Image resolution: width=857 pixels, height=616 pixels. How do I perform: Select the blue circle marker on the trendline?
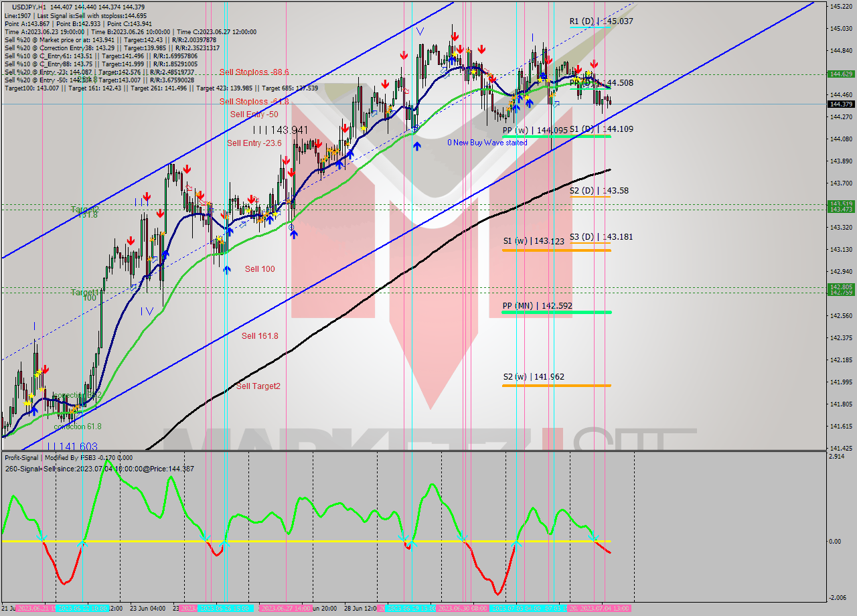[x=293, y=228]
